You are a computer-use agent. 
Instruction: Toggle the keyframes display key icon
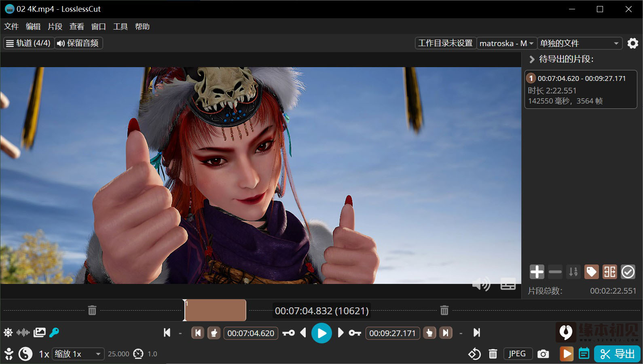pos(54,332)
